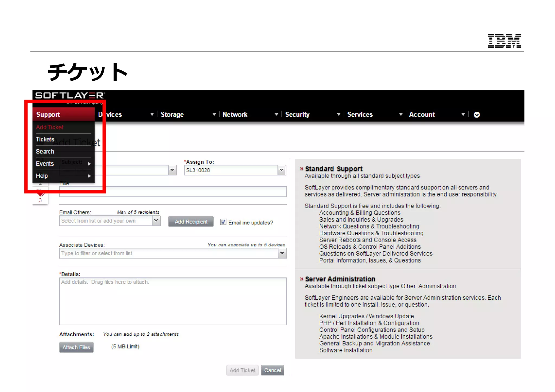This screenshot has width=555, height=392.
Task: Click the SoftLayer logo
Action: click(70, 96)
